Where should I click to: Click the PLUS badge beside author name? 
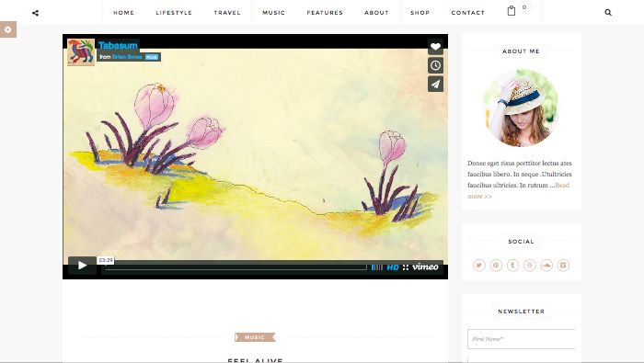click(152, 57)
